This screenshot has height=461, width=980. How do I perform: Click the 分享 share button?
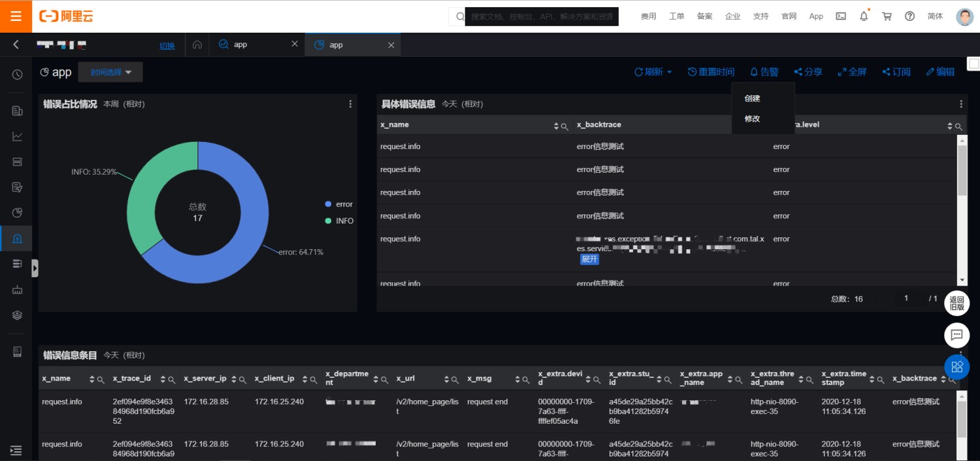pos(808,72)
